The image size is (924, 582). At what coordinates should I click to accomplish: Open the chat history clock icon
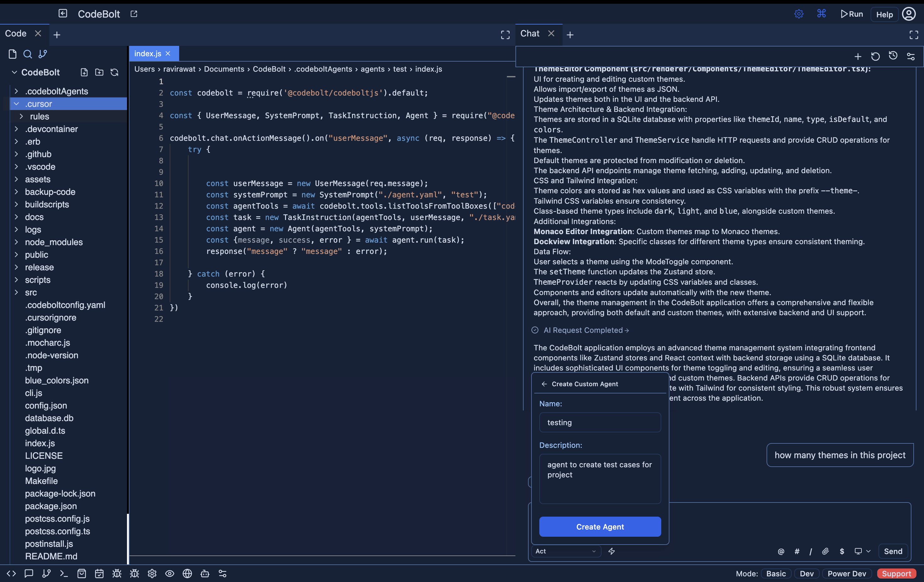pos(893,56)
